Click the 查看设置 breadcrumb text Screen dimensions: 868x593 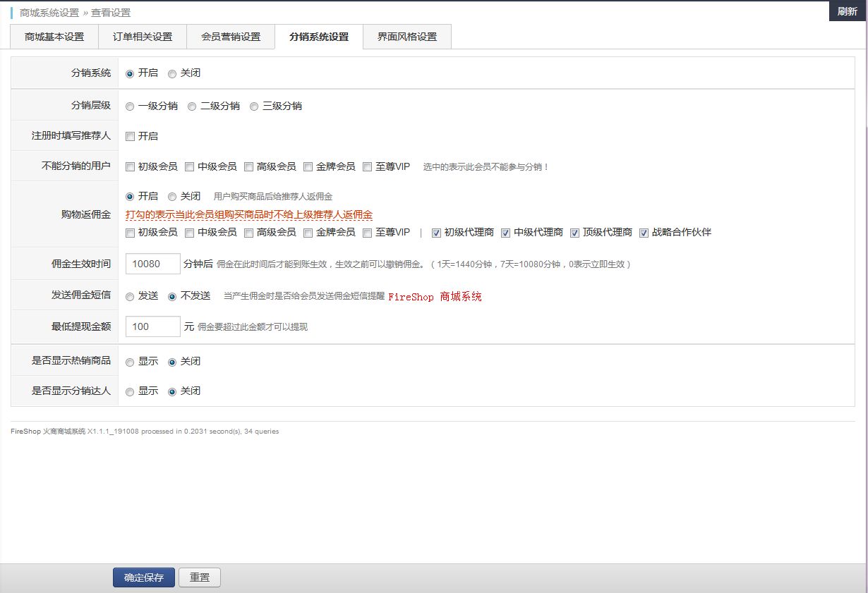111,13
